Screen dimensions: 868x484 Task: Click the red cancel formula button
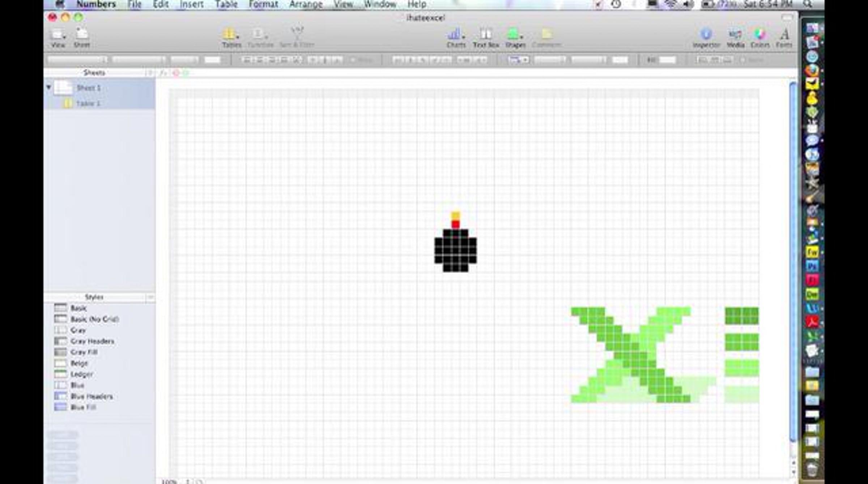(x=176, y=73)
